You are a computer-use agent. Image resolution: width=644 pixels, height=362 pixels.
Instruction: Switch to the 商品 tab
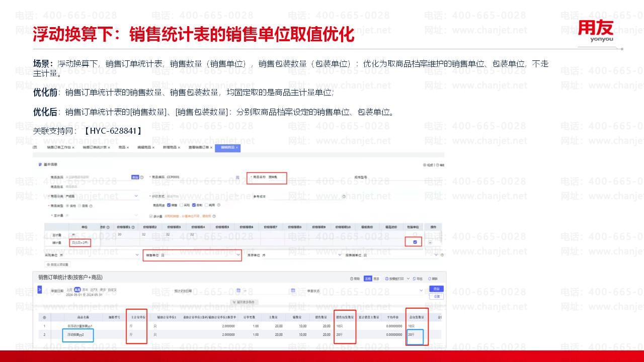coord(122,147)
